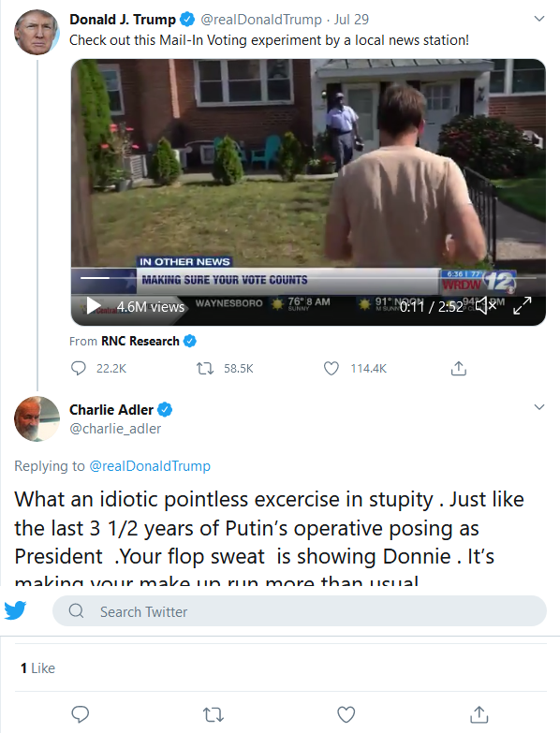Like Charlie Adler's reply
The height and width of the screenshot is (733, 560).
[346, 714]
